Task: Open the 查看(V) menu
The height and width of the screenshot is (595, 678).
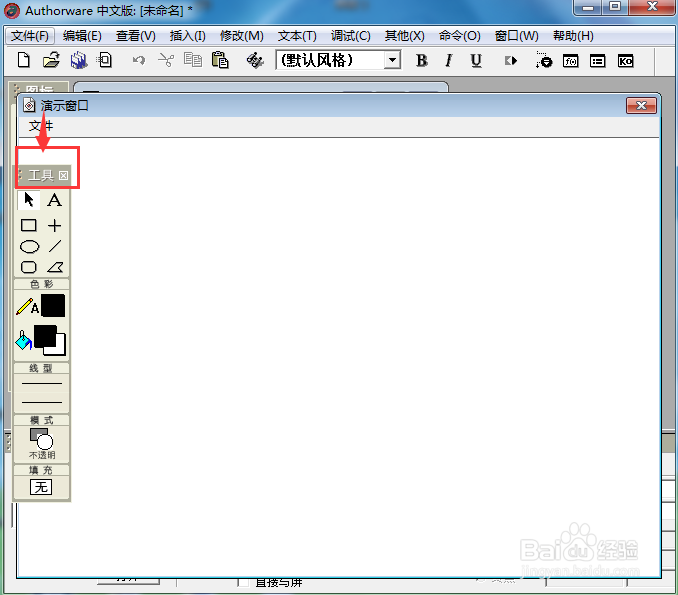Action: (x=136, y=35)
